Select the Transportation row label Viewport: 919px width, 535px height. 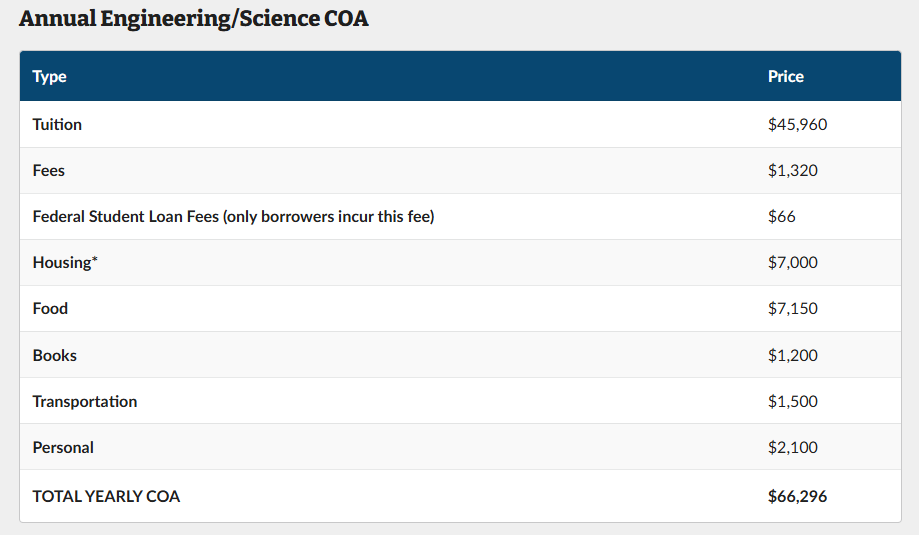click(x=85, y=402)
